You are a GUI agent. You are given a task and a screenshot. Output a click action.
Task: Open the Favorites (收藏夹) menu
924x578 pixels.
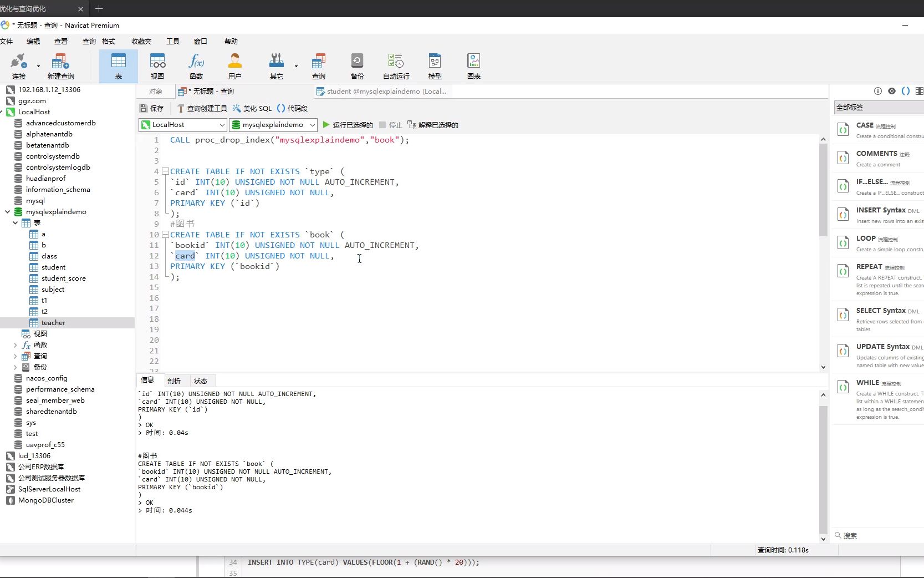(141, 42)
